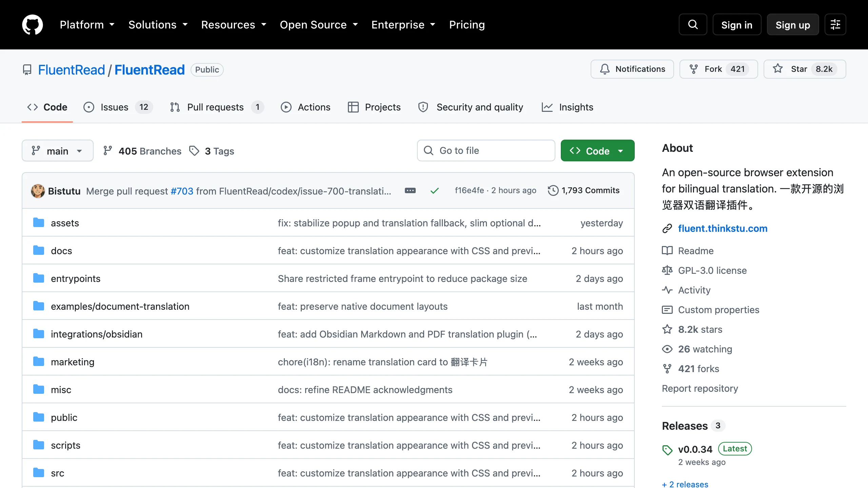The width and height of the screenshot is (868, 488).
Task: Expand commit message ellipsis button
Action: pos(410,190)
